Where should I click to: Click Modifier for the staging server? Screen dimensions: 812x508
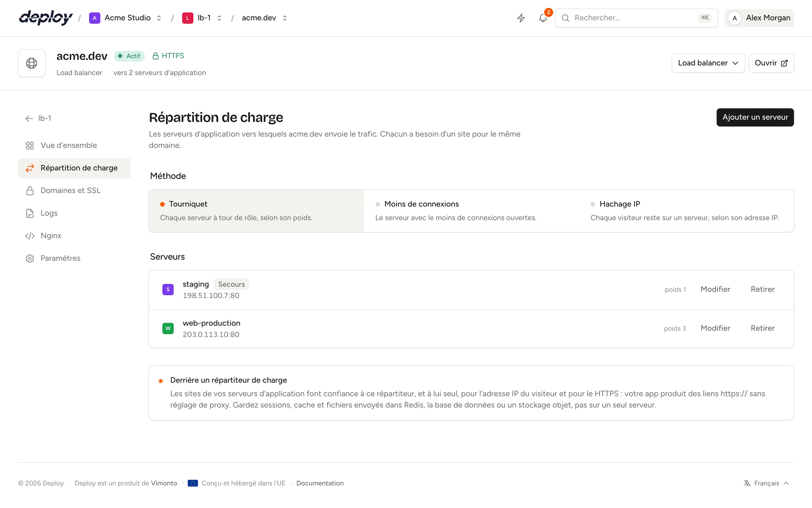(715, 289)
